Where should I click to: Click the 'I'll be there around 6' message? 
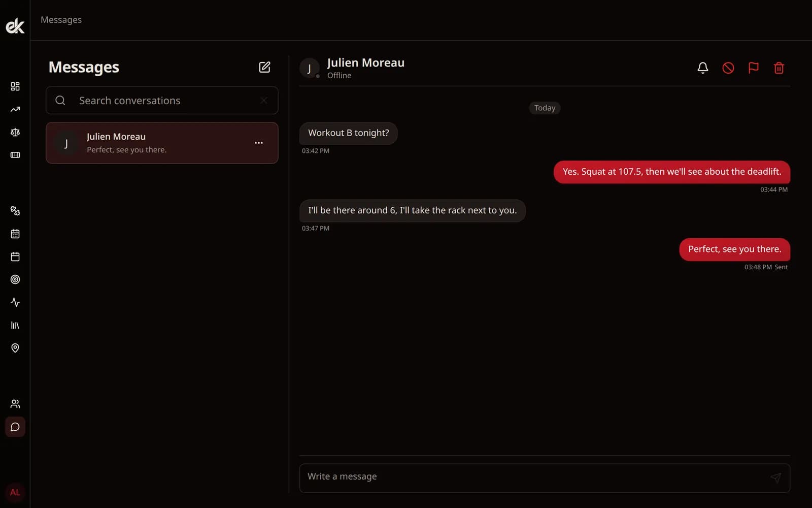[413, 211]
